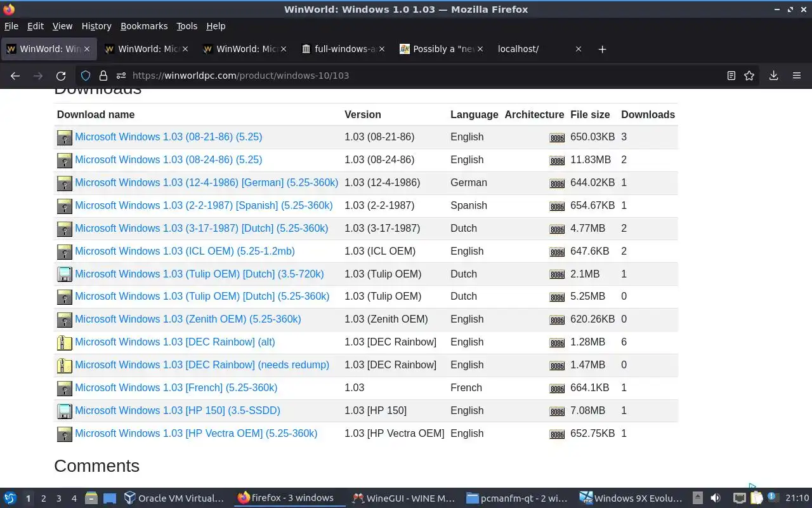Viewport: 812px width, 508px height.
Task: Click the notification tray icon with the blue badge
Action: pos(771,498)
